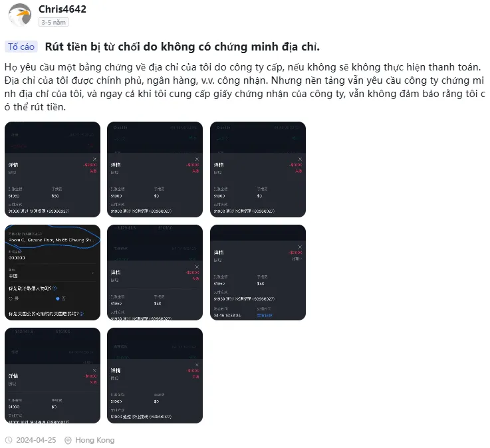Open the last thumbnail in bottom row
Viewport: 490px width, 448px height.
point(155,376)
